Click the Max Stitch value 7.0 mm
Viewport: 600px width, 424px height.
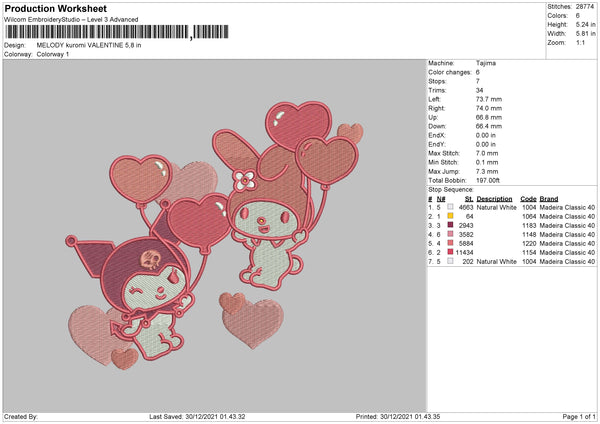(487, 153)
